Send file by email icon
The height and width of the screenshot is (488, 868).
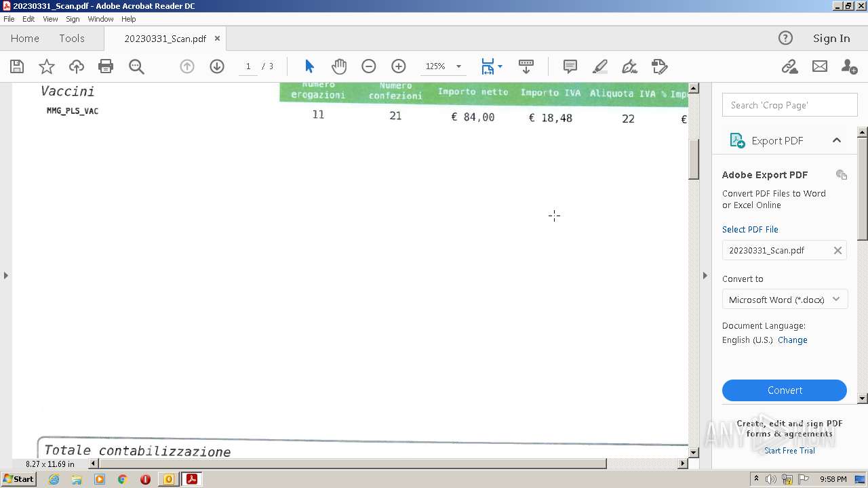point(820,66)
